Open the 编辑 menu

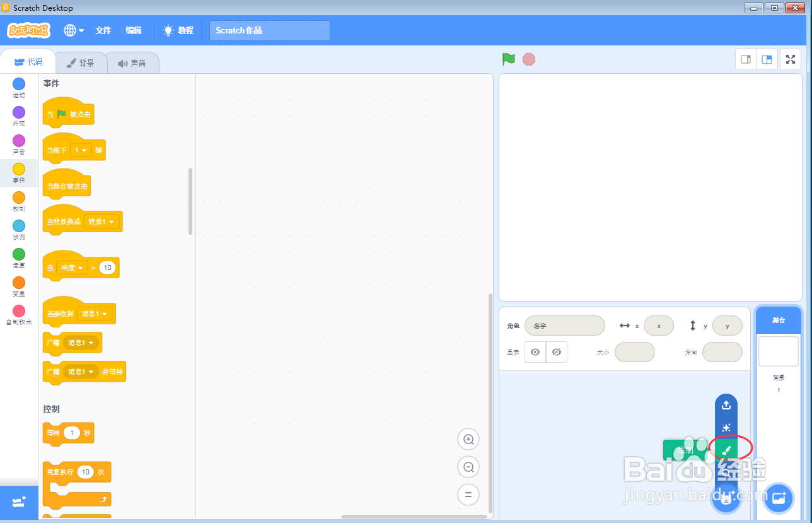coord(133,30)
